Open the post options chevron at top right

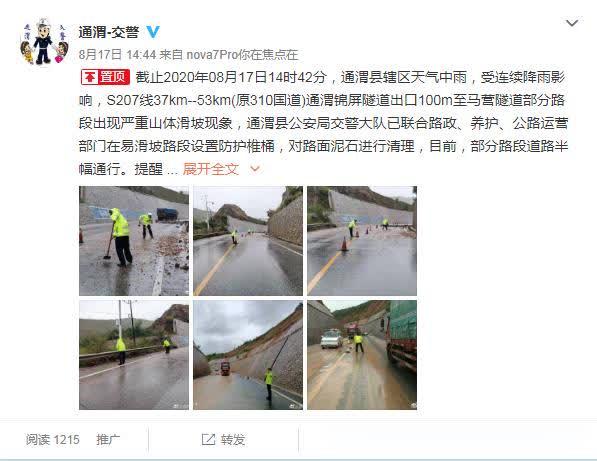tap(572, 23)
